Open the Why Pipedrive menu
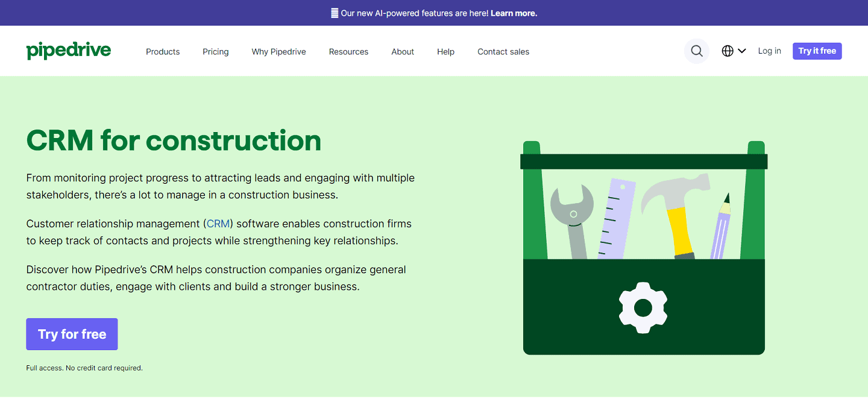 (x=278, y=51)
